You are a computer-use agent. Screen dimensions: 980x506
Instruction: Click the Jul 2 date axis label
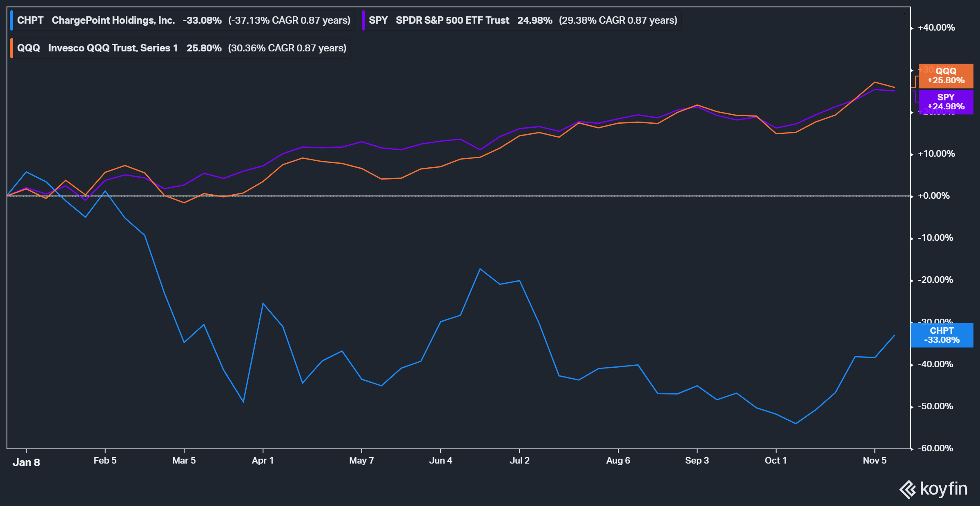[519, 461]
